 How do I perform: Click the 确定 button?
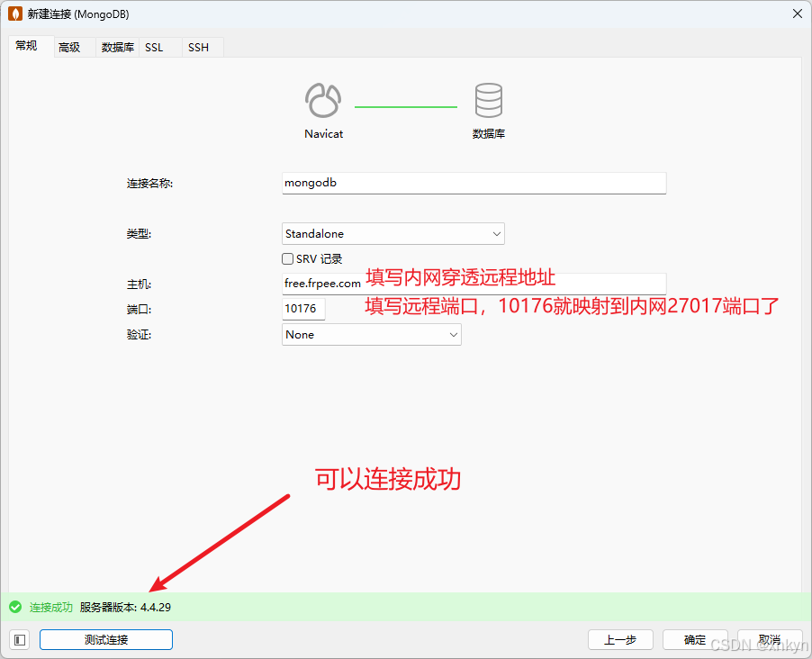click(695, 640)
